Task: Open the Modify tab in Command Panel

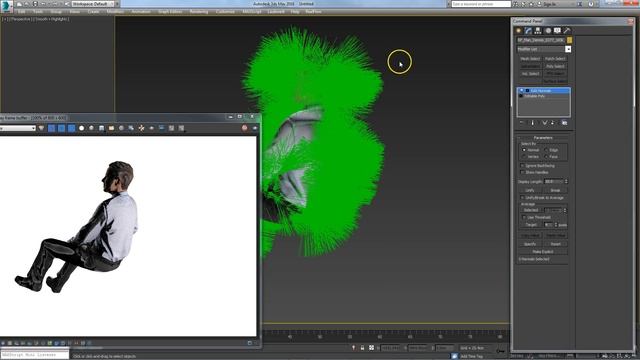Action: [528, 31]
